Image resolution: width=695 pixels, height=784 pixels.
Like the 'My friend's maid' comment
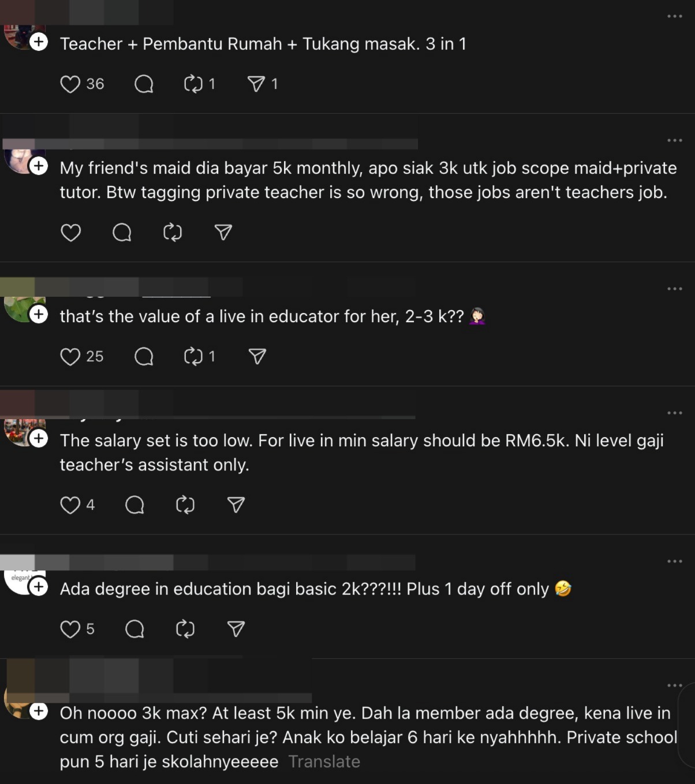pyautogui.click(x=70, y=233)
